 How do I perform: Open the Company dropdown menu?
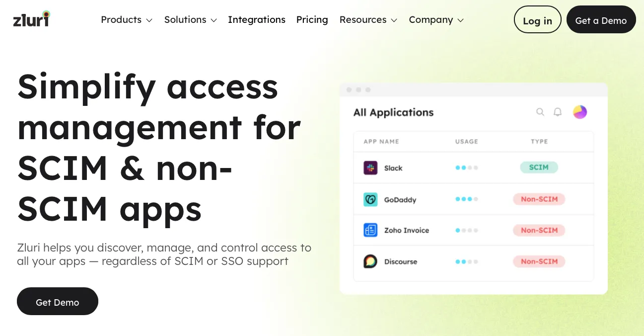tap(436, 20)
